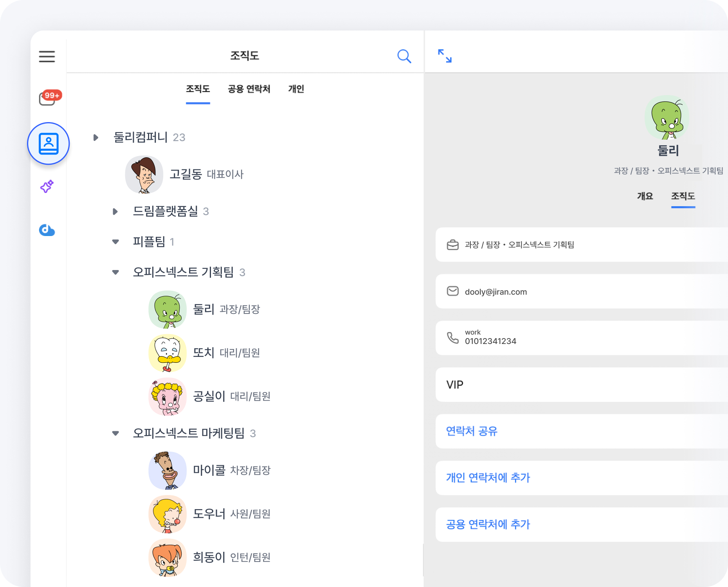Click 공용 연락처에 추가

tap(488, 524)
